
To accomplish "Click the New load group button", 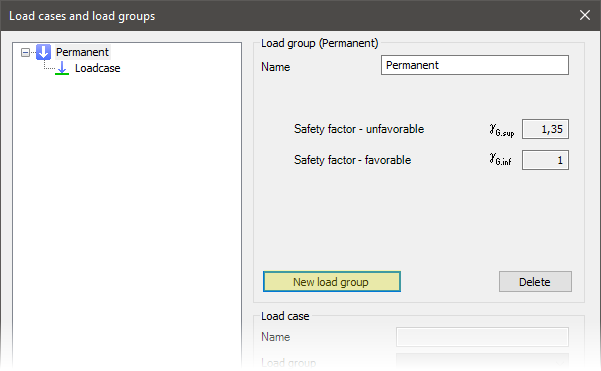I will point(332,282).
